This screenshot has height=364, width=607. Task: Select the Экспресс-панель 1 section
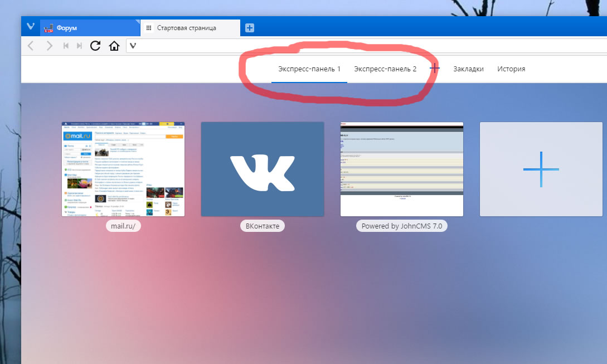pyautogui.click(x=309, y=69)
